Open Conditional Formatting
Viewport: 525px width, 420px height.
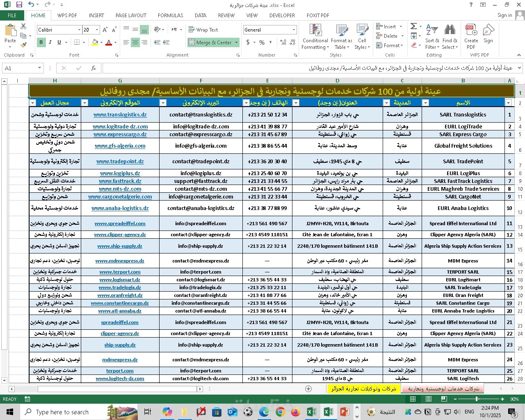(x=315, y=37)
